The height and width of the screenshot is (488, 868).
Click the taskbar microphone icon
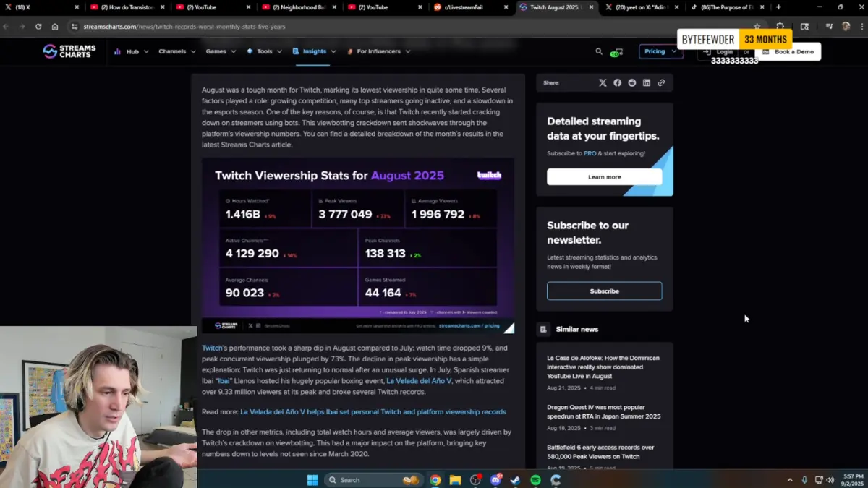(804, 480)
